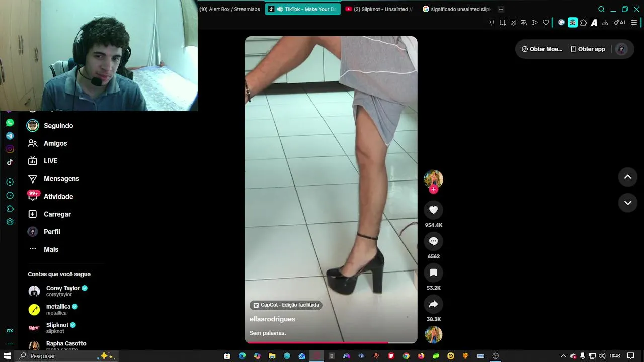Open Extensions cube in the Opera sidebar
This screenshot has height=362, width=644.
pos(10,209)
